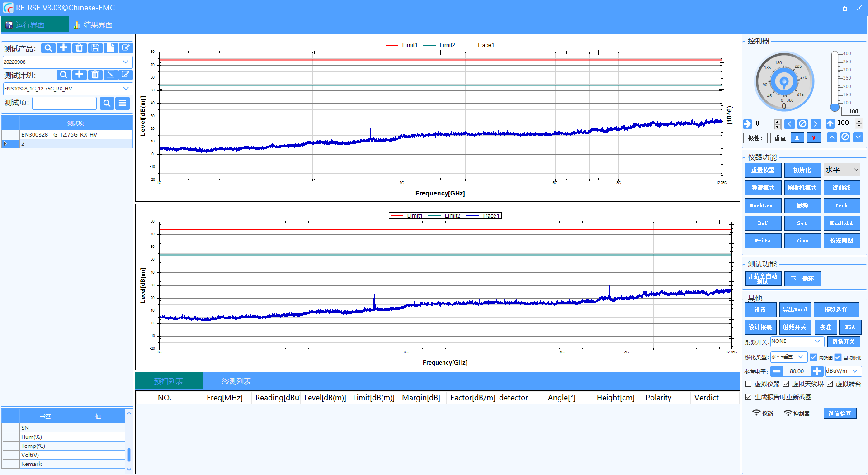868x475 pixels.
Task: Click the diagonal pen icon for the test plan
Action: (x=110, y=75)
